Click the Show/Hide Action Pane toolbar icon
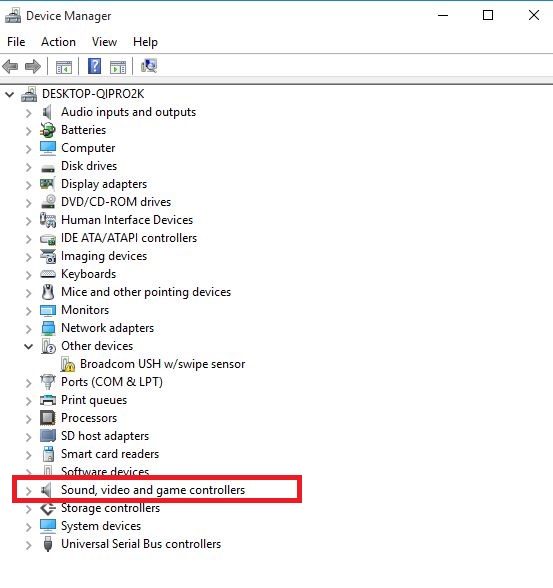The width and height of the screenshot is (553, 588). click(118, 67)
